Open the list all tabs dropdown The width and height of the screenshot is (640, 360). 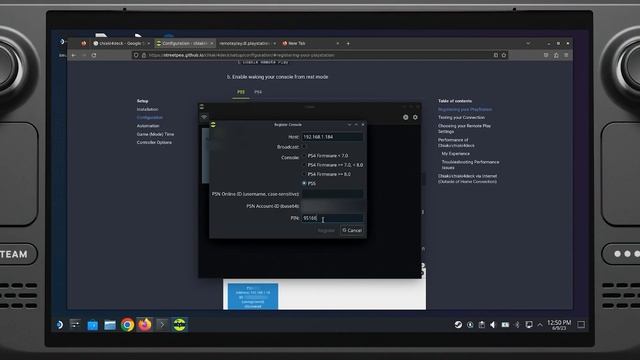pyautogui.click(x=528, y=43)
